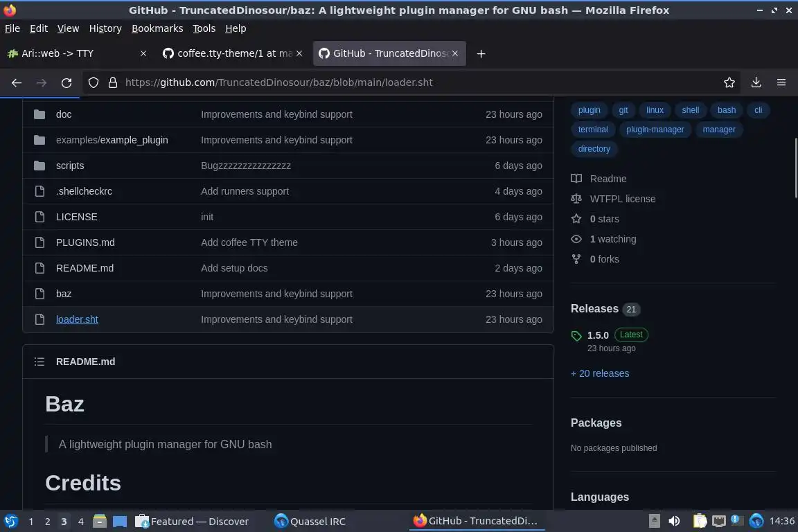Bookmark this page with star icon
Screen dimensions: 798x532
coord(729,82)
